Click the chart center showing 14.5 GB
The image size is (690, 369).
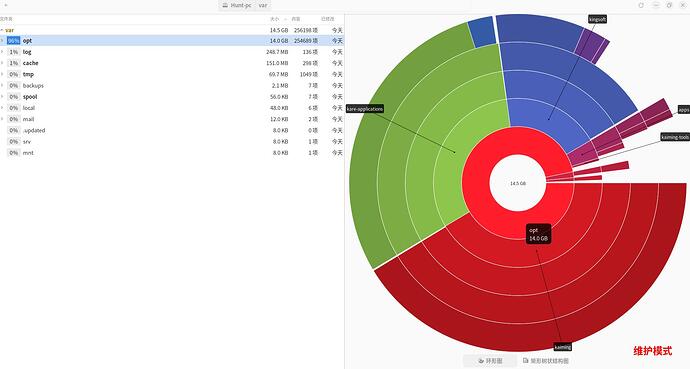click(x=518, y=183)
